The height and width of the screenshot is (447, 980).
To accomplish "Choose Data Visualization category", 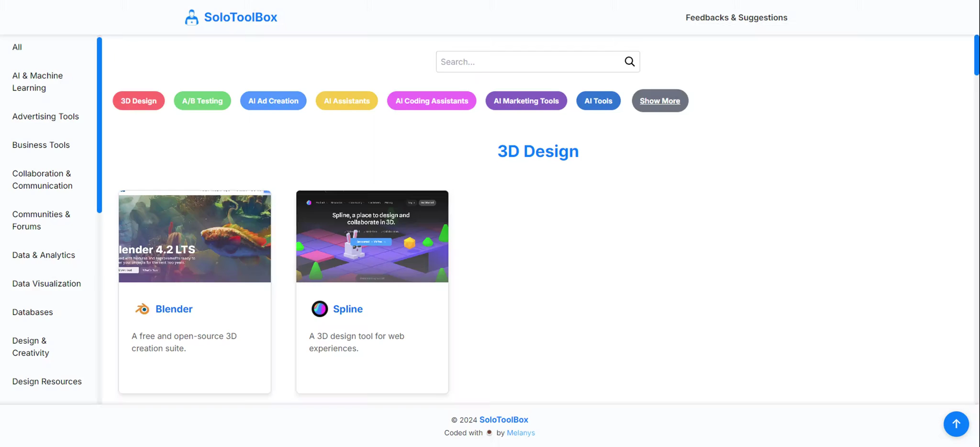I will (x=46, y=284).
